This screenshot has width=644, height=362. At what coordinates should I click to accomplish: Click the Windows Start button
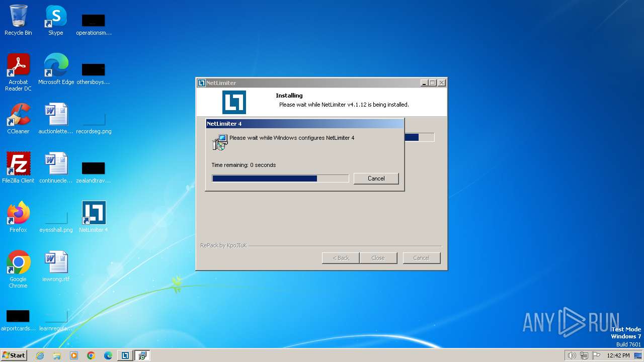[x=14, y=355]
